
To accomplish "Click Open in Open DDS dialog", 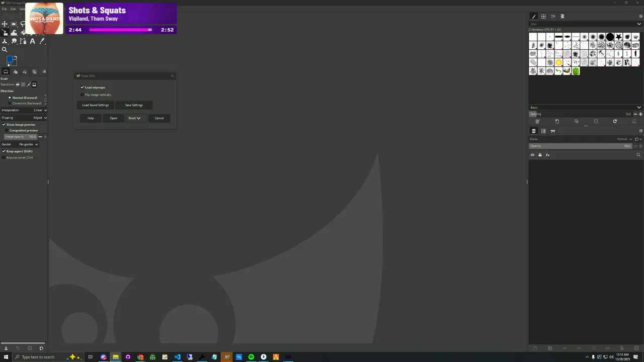I will 113,118.
